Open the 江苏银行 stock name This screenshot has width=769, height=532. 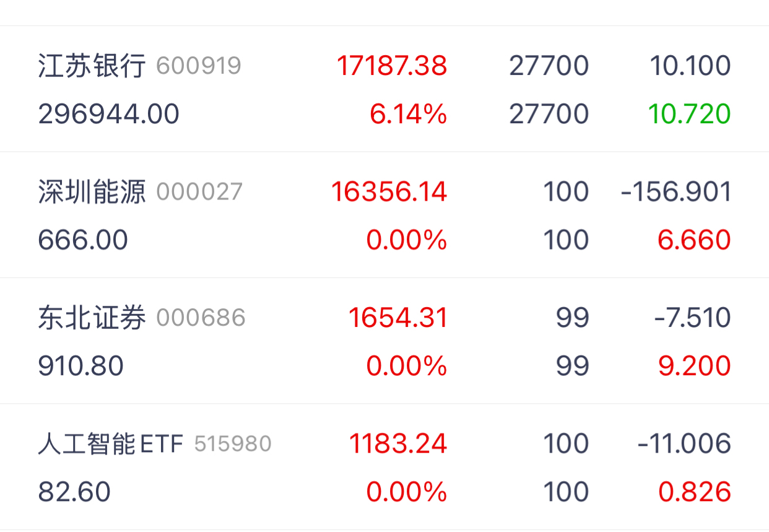(x=92, y=65)
